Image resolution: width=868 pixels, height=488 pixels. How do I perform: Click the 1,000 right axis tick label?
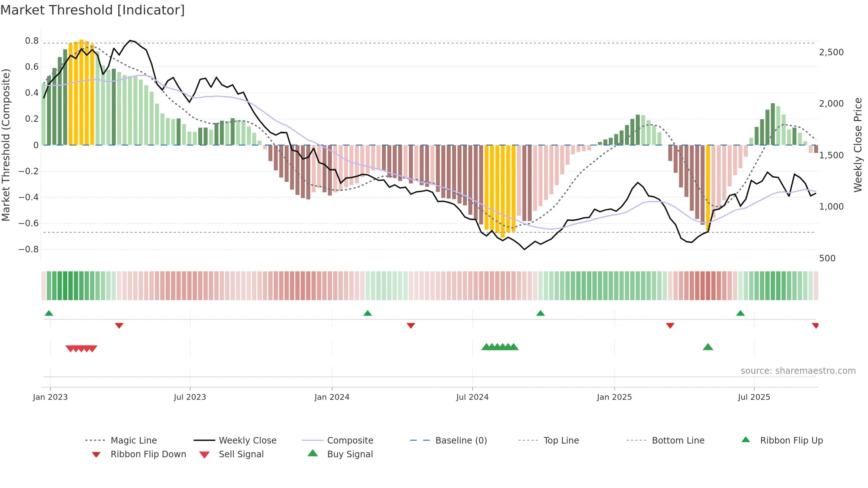click(831, 206)
